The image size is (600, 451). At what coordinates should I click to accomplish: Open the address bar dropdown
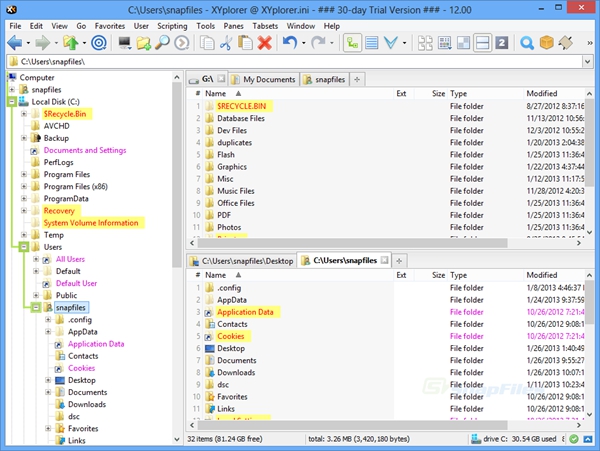(588, 62)
